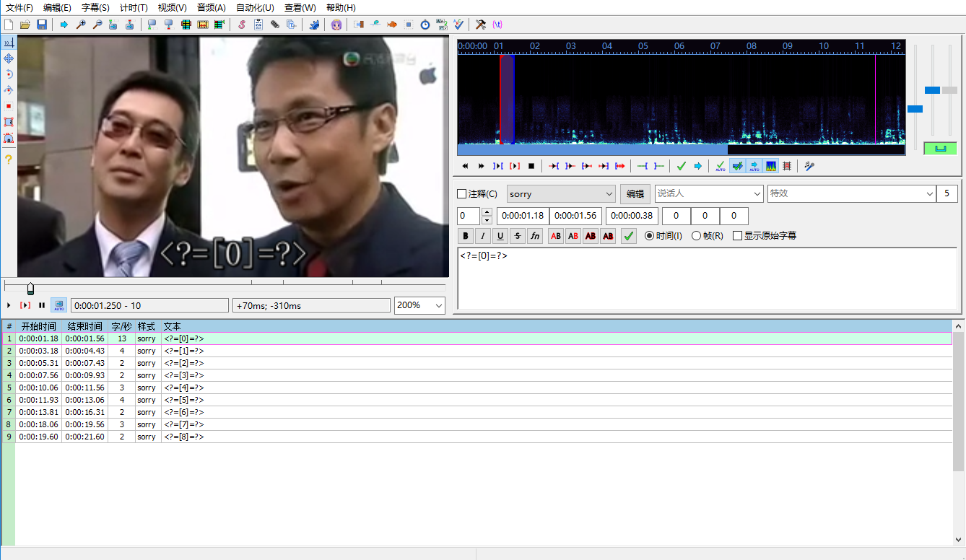Screen dimensions: 966x560
Task: Open the 字幕(S) menu
Action: tap(95, 8)
